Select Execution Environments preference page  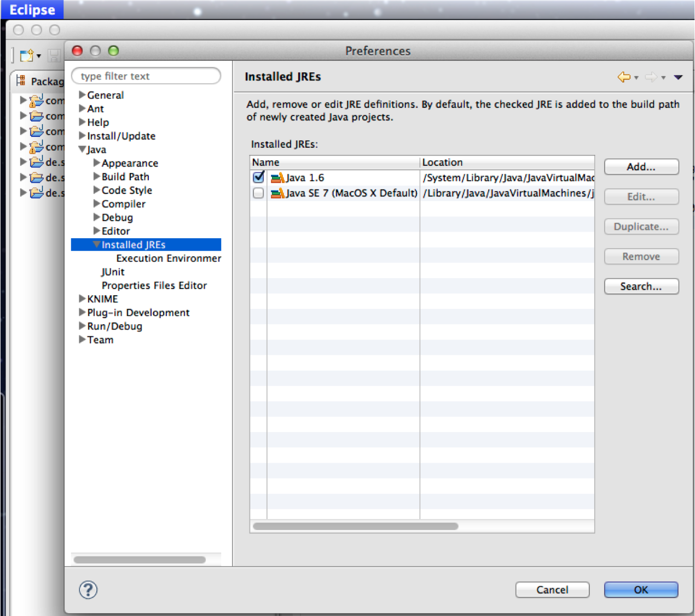168,258
